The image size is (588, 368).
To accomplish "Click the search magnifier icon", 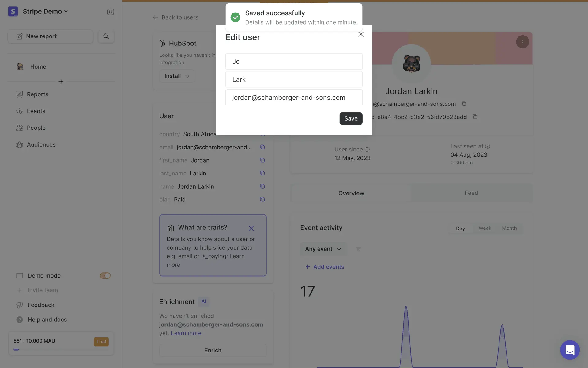I will click(x=106, y=36).
